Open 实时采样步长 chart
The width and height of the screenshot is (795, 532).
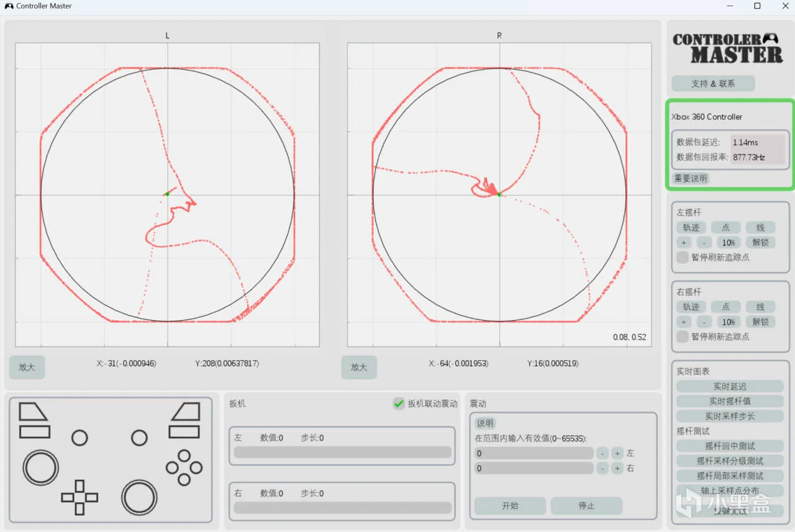coord(730,417)
